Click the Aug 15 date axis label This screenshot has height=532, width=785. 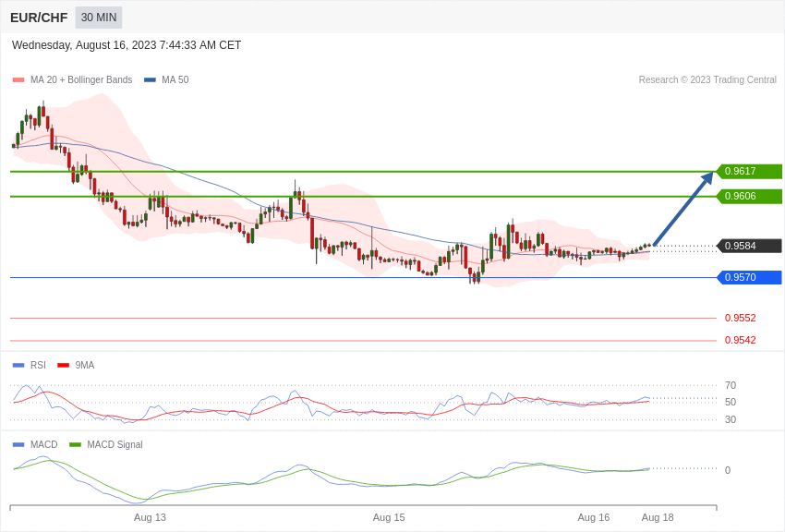click(389, 517)
